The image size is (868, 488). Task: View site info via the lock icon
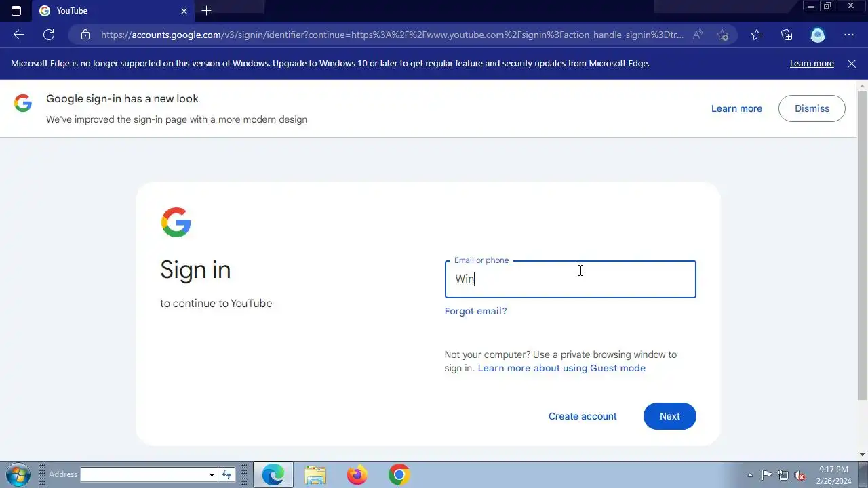(84, 35)
